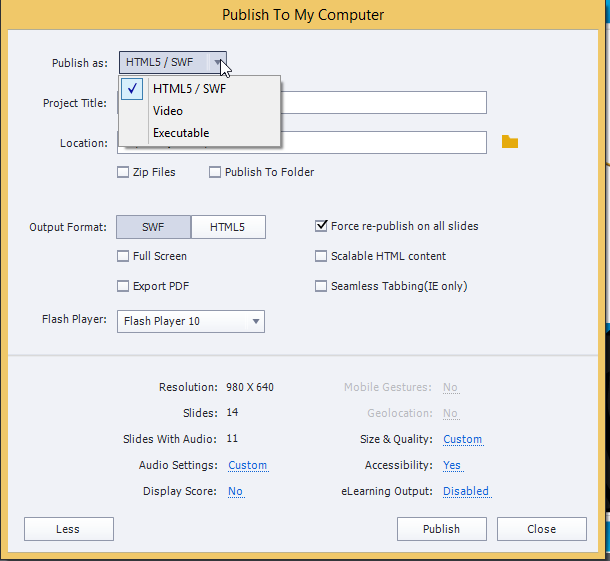
Task: Collapse the Publish as dropdown arrow
Action: click(x=217, y=63)
